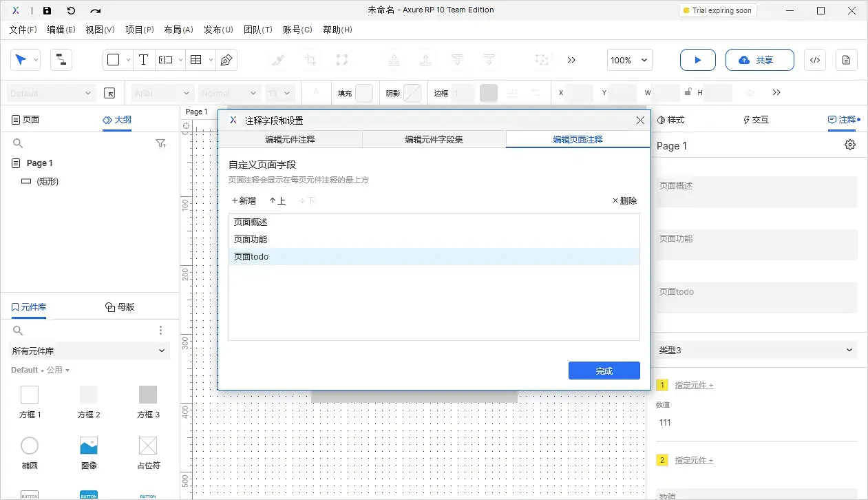Open the 100% zoom level dropdown
Image resolution: width=868 pixels, height=500 pixels.
[x=628, y=60]
